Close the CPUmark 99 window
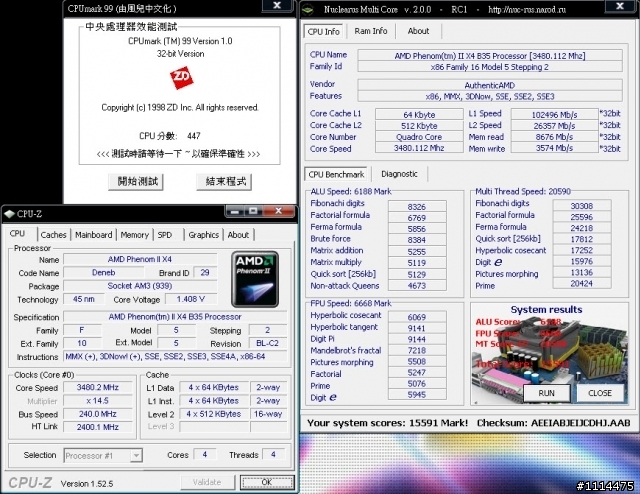The image size is (640, 494). (277, 5)
